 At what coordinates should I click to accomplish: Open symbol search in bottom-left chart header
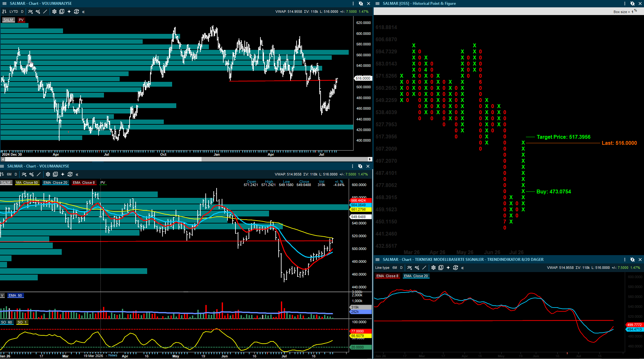pos(360,166)
